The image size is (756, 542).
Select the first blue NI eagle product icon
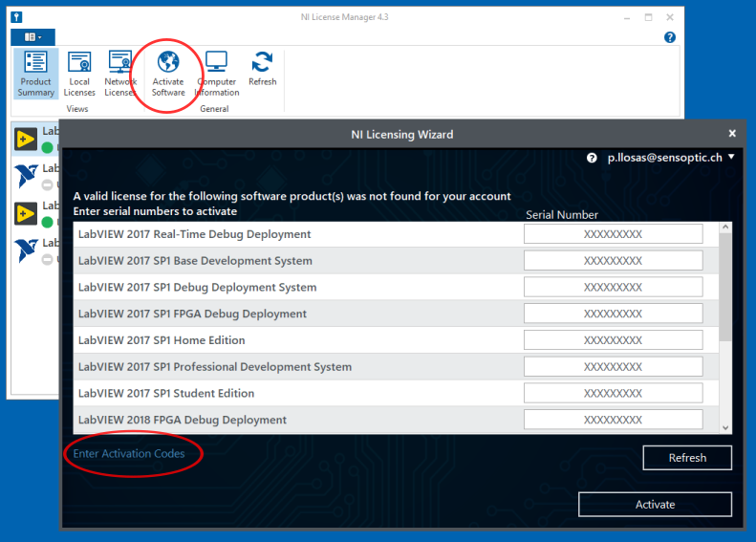click(26, 176)
